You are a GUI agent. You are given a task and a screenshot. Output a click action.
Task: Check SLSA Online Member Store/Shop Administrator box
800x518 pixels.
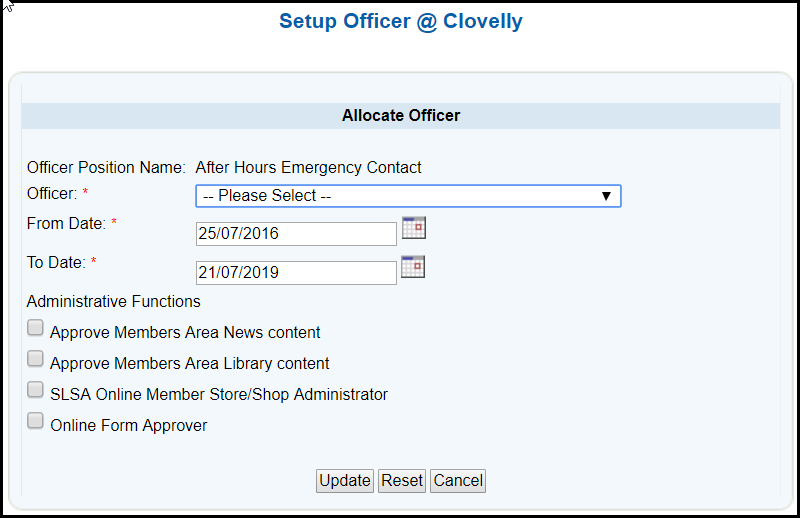coord(35,389)
